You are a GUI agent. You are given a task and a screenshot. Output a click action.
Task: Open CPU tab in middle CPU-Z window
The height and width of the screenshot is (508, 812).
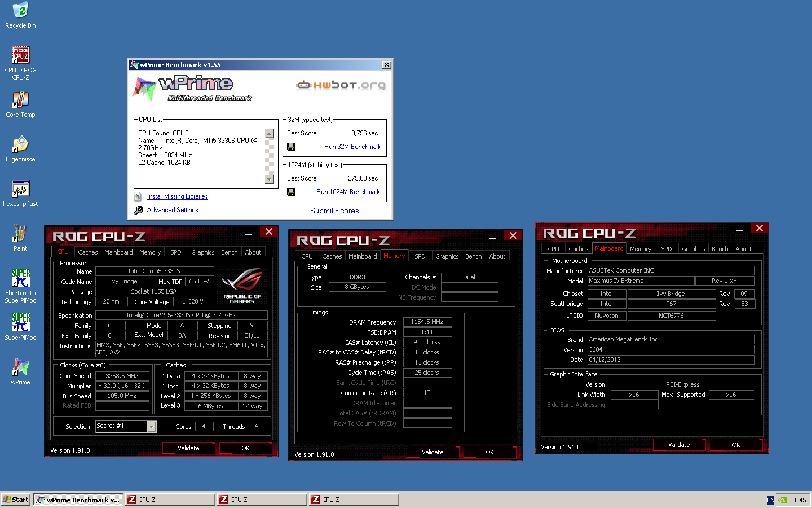(307, 256)
